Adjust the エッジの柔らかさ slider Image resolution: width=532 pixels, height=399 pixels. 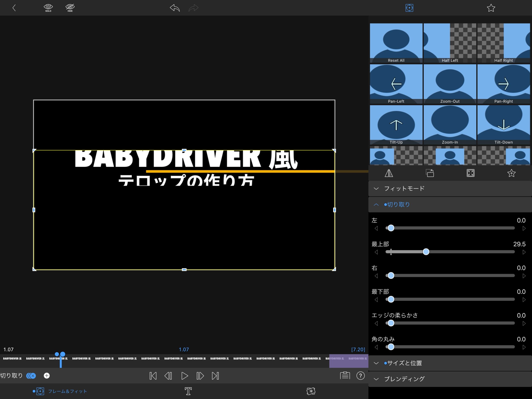pos(391,323)
